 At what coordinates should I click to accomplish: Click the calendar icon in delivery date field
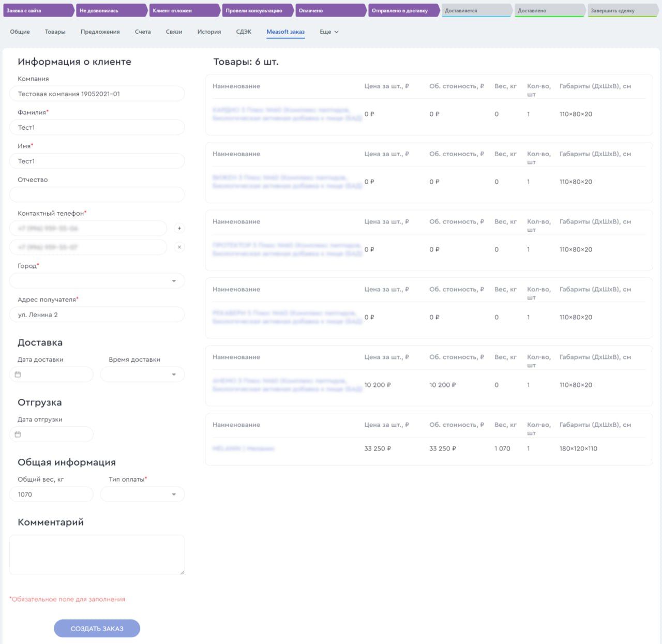point(18,375)
